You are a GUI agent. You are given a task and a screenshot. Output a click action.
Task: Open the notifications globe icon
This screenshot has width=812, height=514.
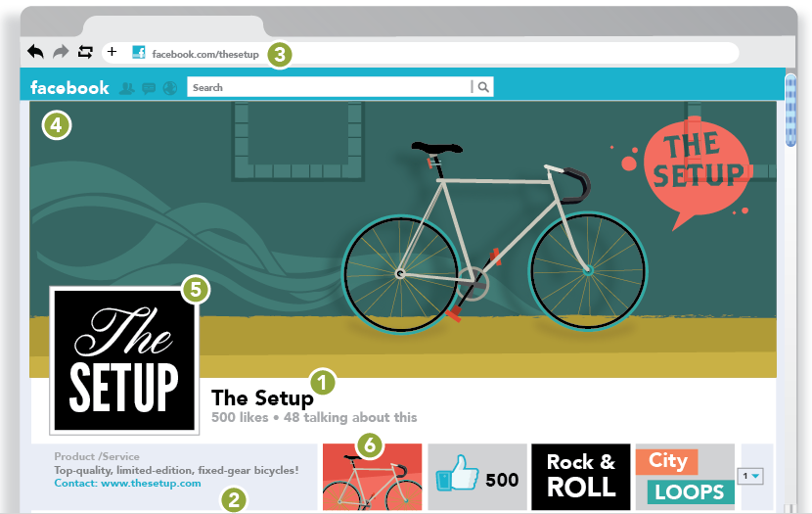coord(170,88)
